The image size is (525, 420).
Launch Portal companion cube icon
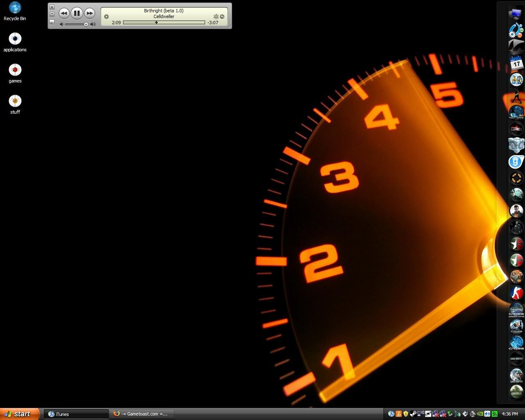click(x=516, y=145)
